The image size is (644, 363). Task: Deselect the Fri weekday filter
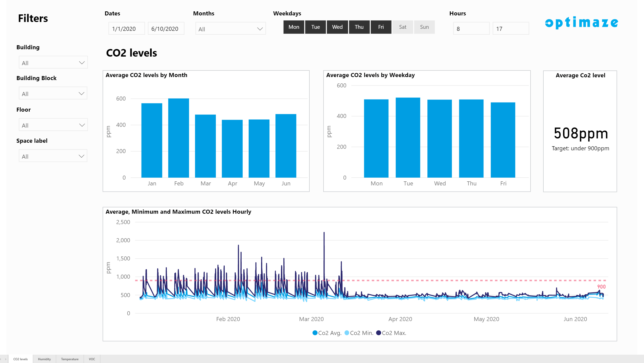(381, 27)
